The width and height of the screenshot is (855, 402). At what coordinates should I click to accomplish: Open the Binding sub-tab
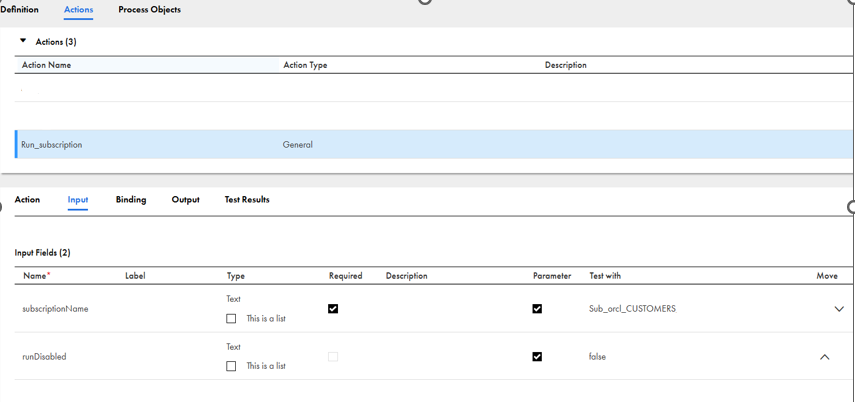point(131,200)
